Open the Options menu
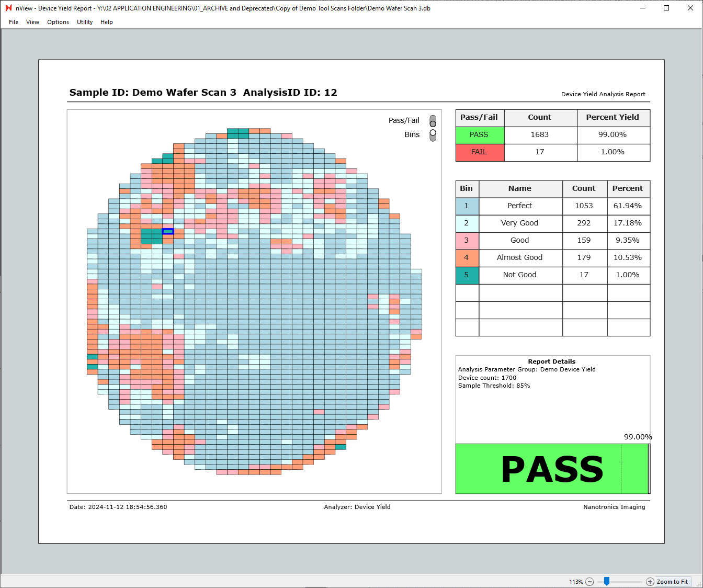The height and width of the screenshot is (588, 703). tap(58, 22)
